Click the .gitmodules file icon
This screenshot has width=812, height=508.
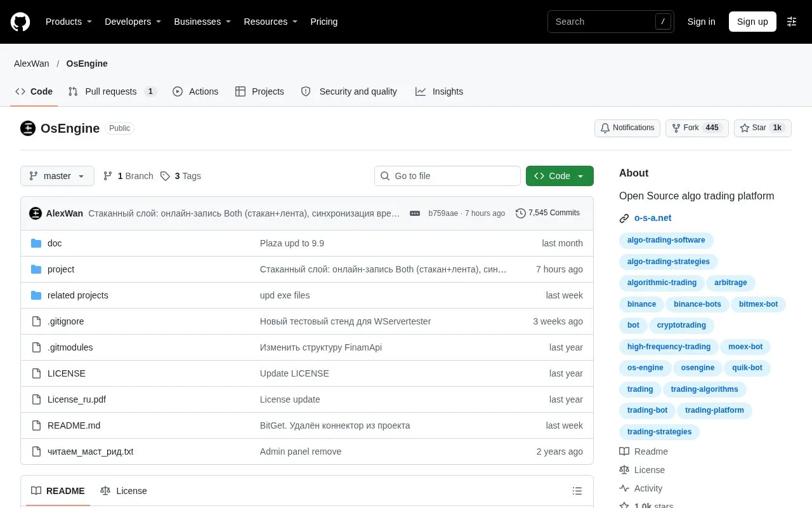[36, 347]
